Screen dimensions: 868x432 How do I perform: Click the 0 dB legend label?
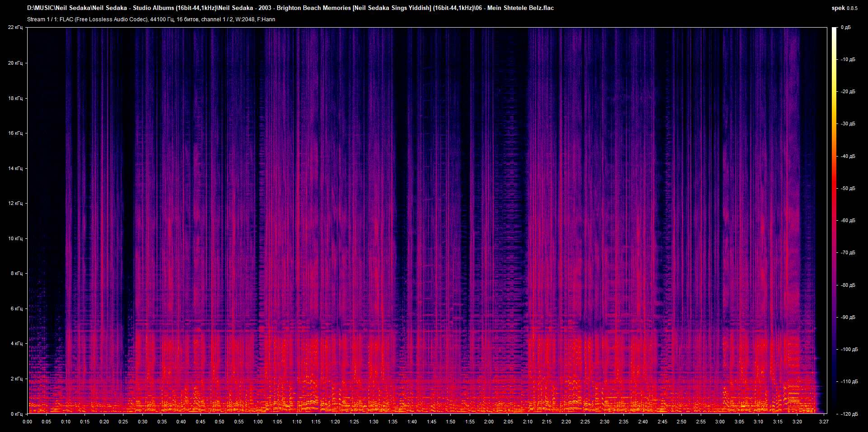[x=846, y=28]
